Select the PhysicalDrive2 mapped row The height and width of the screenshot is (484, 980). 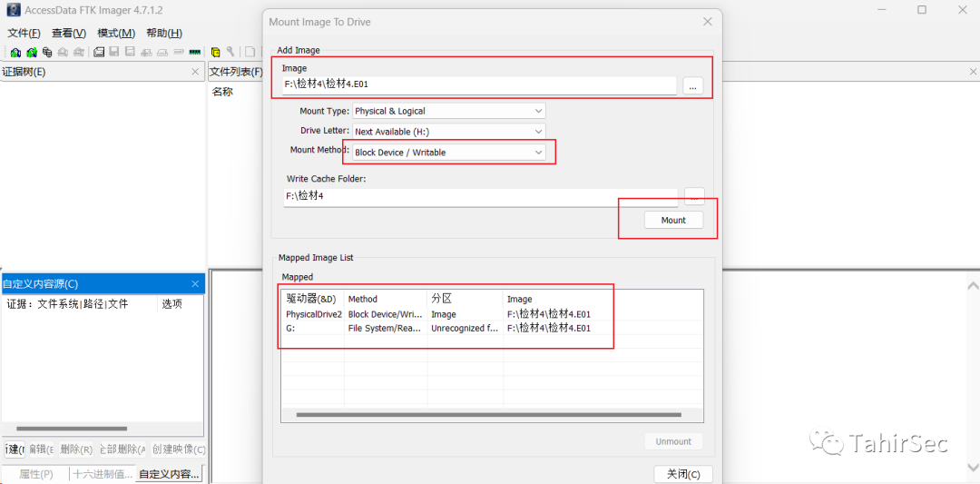click(492, 314)
